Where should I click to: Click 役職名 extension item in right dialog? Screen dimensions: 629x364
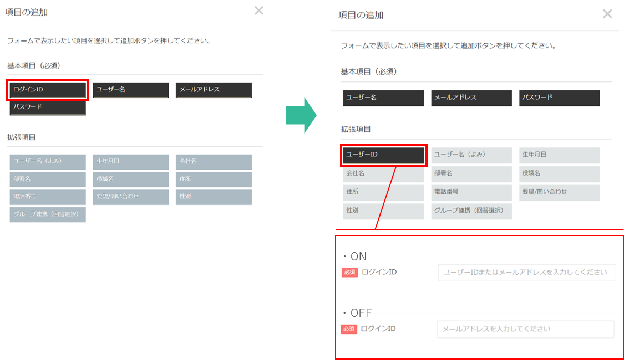click(560, 174)
